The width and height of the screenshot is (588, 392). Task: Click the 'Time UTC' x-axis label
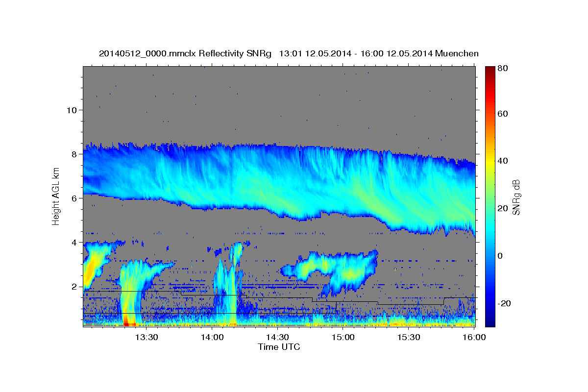pyautogui.click(x=279, y=347)
